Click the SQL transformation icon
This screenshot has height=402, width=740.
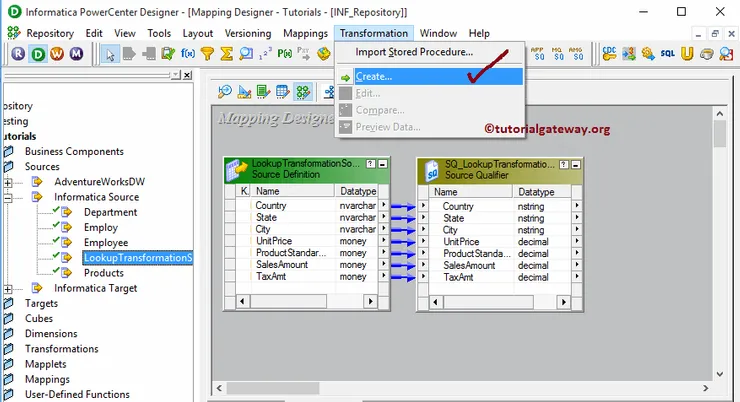coord(667,54)
